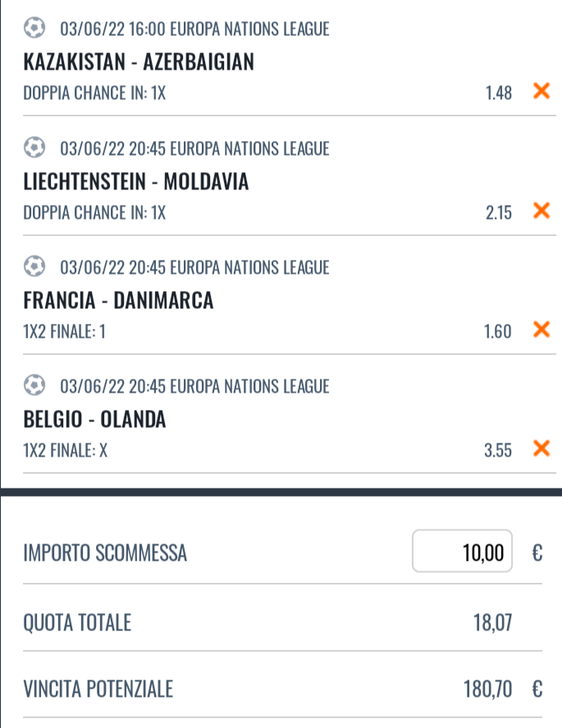Click soccer ball icon for Francia match

34,267
